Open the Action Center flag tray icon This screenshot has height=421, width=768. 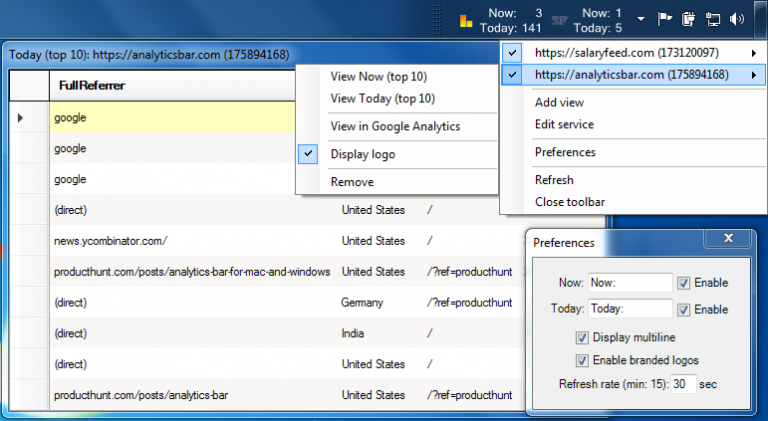coord(664,19)
